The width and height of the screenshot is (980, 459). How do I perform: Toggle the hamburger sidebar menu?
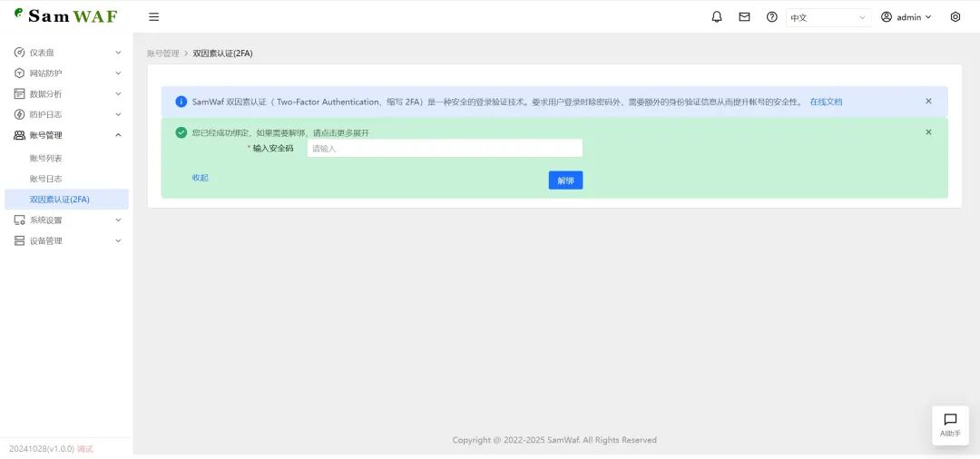pyautogui.click(x=153, y=17)
